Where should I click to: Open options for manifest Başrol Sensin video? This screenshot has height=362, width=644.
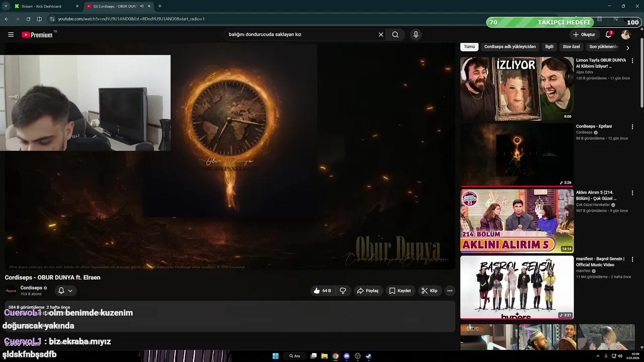(632, 259)
